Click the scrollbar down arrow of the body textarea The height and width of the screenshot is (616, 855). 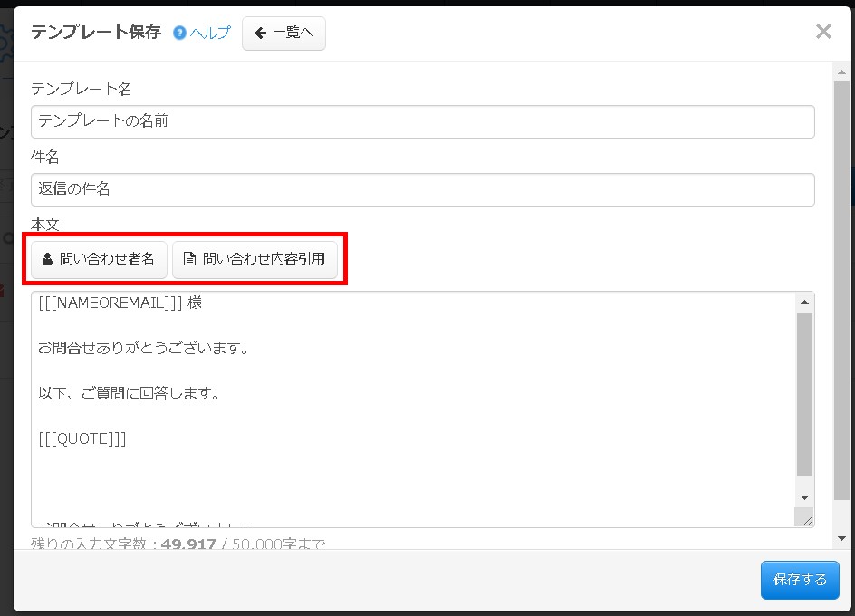click(803, 496)
